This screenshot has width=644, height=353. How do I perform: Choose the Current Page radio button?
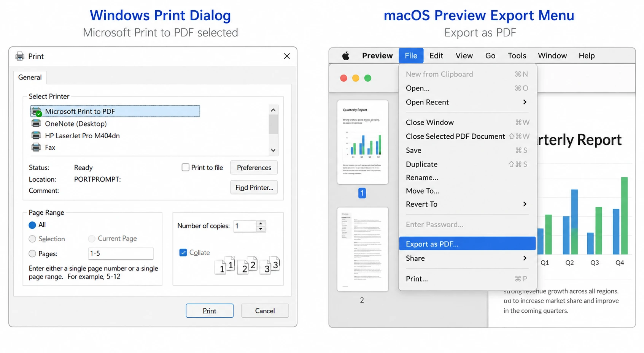coord(92,239)
